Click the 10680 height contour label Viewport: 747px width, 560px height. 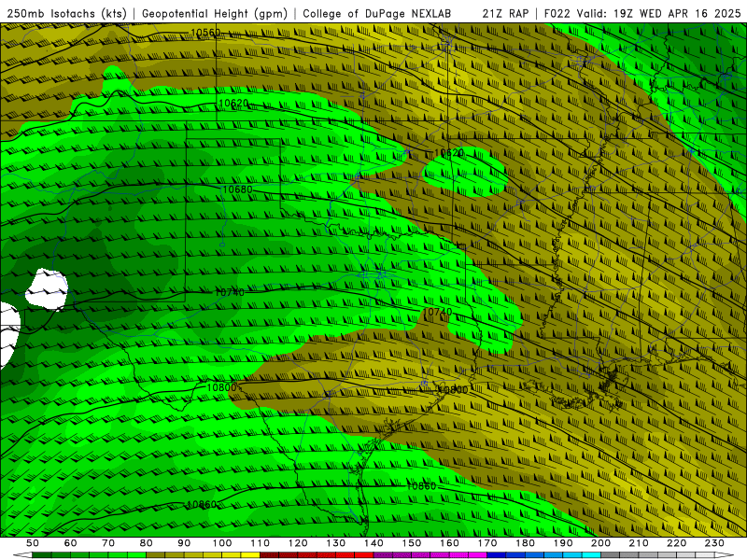click(237, 189)
